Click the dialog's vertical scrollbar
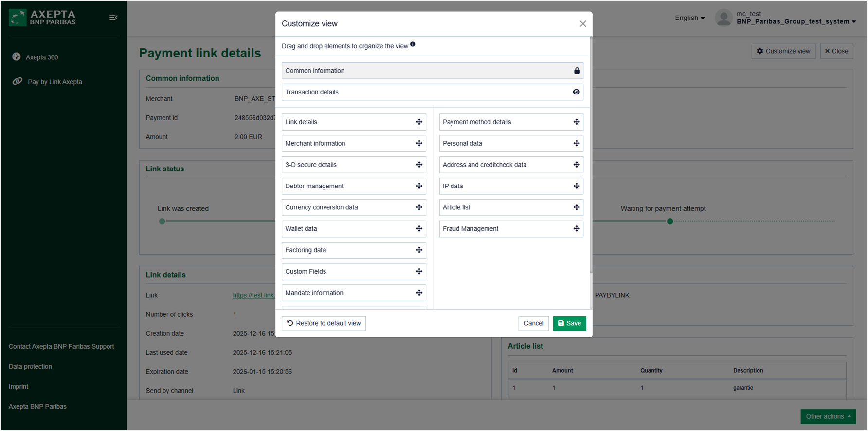The image size is (868, 431). [x=591, y=156]
